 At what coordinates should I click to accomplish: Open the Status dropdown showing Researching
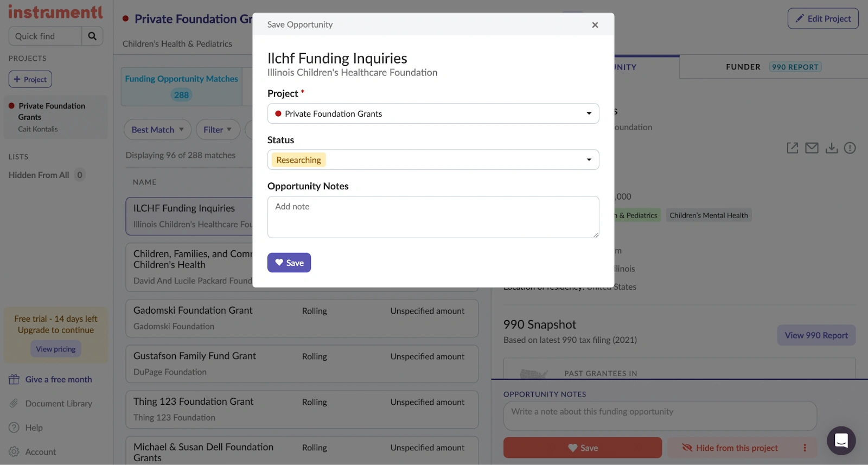click(x=588, y=160)
